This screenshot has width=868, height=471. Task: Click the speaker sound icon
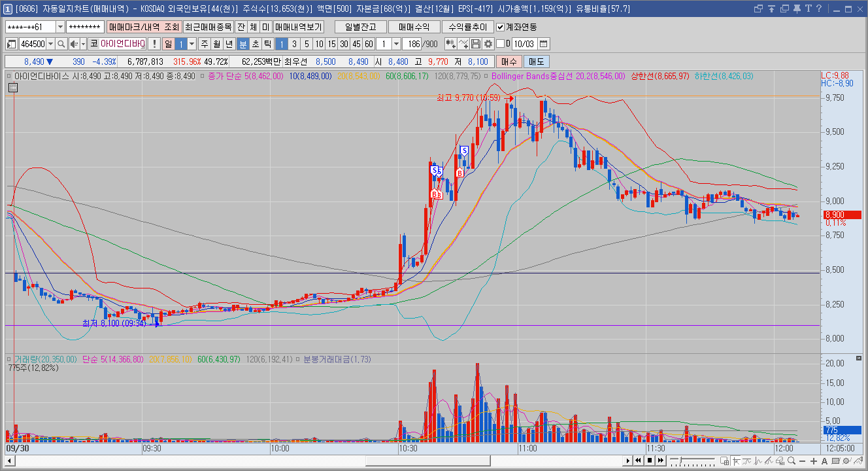tap(74, 44)
